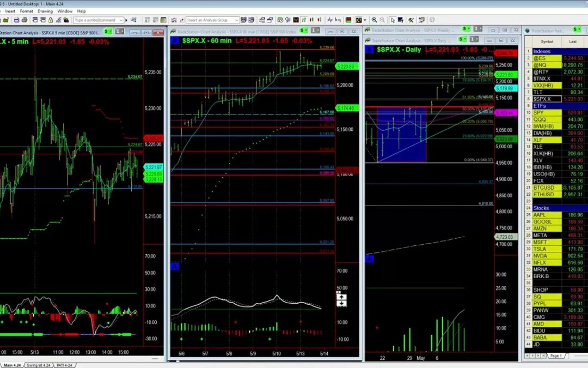
Task: Click the Stocks group header row
Action: 556,208
